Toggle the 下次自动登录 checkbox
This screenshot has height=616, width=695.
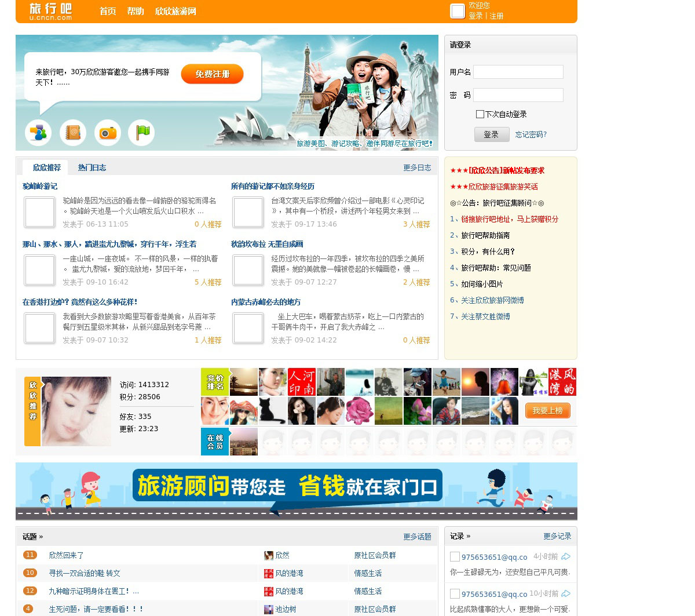480,114
